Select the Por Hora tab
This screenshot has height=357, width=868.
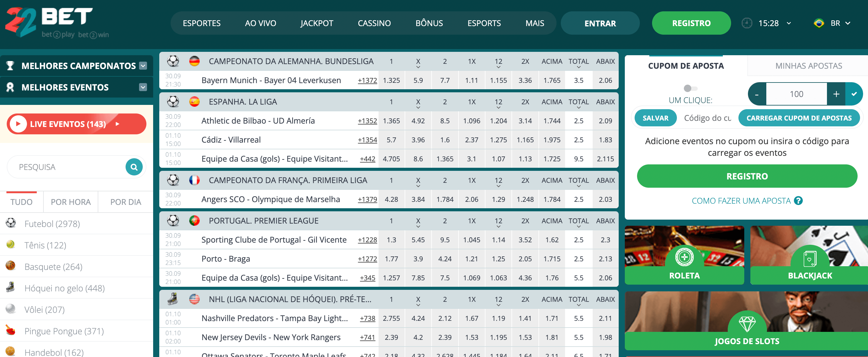tap(71, 202)
